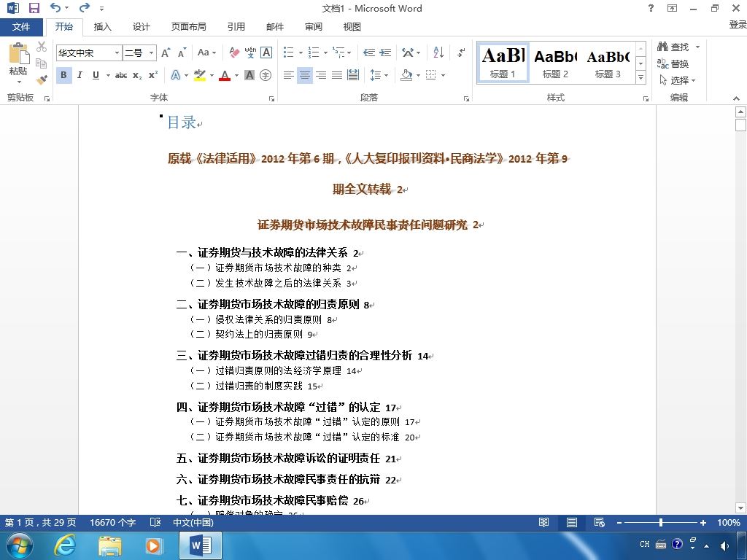Click the text highlight color button
Image resolution: width=747 pixels, height=560 pixels.
pos(200,75)
